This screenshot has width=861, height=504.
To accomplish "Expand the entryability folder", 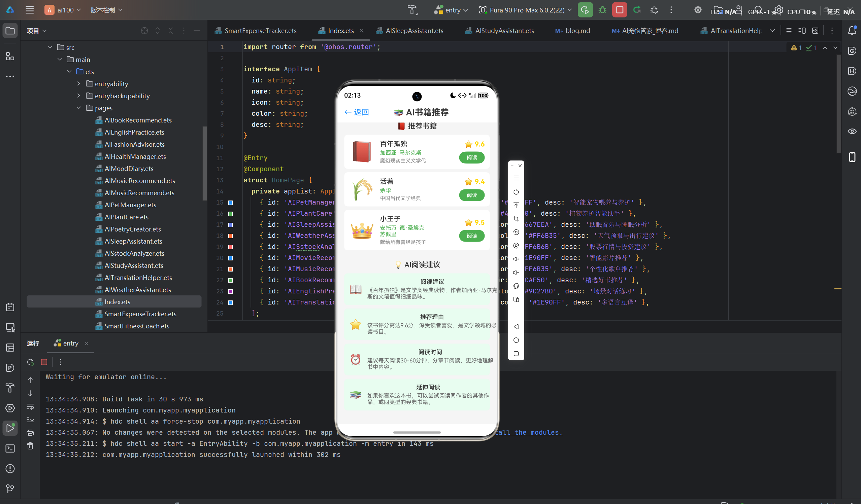I will (x=79, y=84).
